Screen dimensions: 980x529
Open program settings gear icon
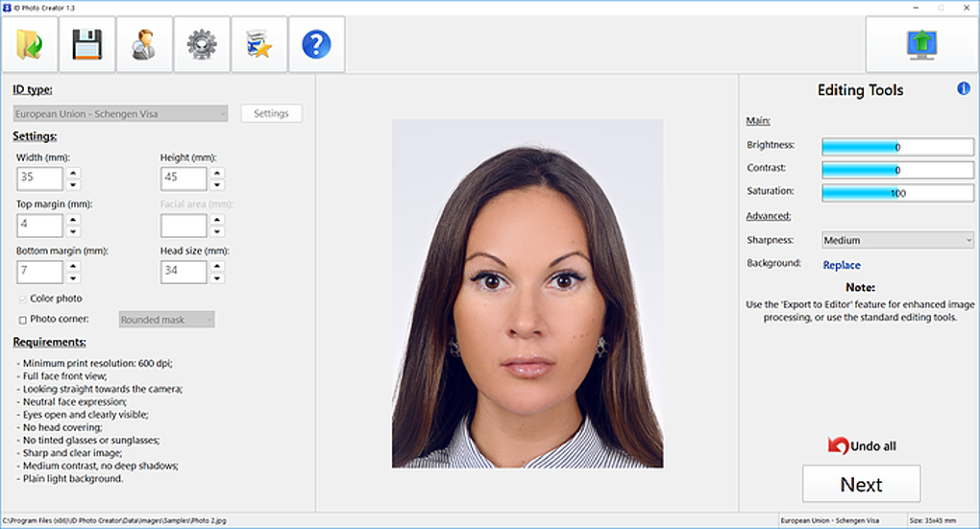click(x=202, y=44)
